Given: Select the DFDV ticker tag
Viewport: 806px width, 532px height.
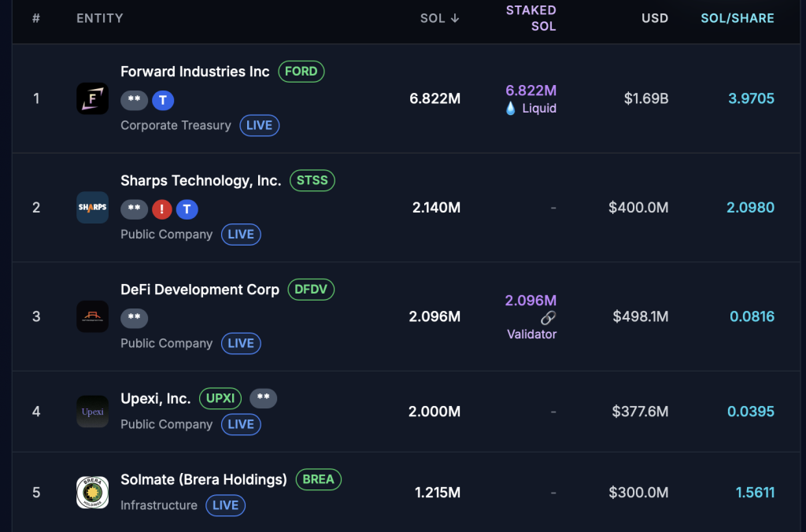Looking at the screenshot, I should (x=311, y=290).
